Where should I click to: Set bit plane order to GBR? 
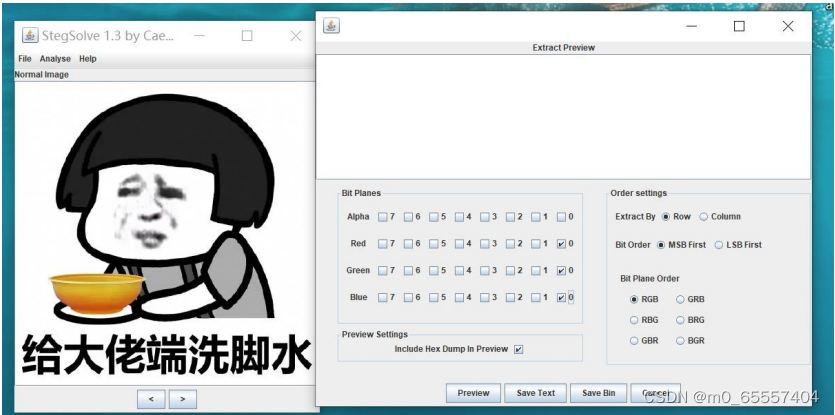634,340
